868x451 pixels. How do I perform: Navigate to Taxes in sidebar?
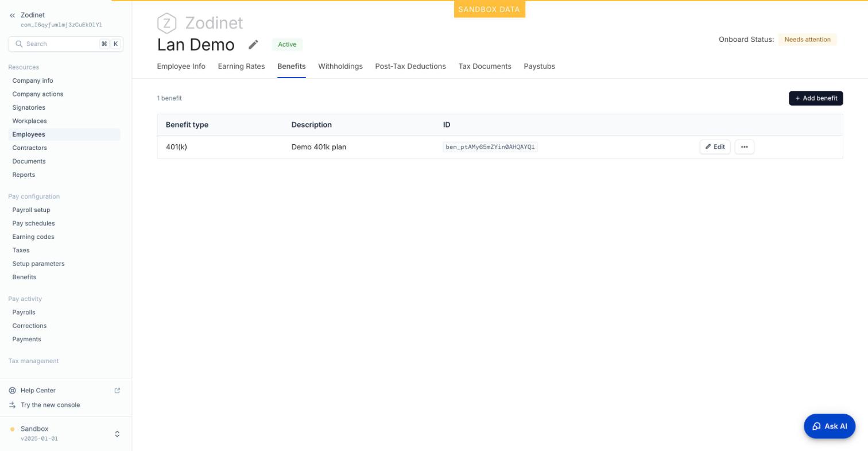click(21, 250)
